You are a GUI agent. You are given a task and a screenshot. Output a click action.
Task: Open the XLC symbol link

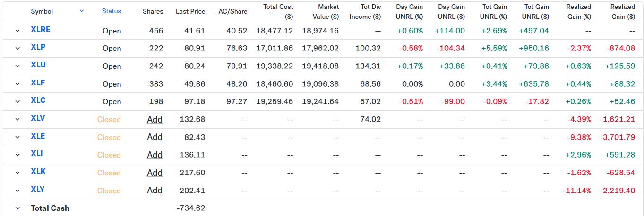[38, 100]
